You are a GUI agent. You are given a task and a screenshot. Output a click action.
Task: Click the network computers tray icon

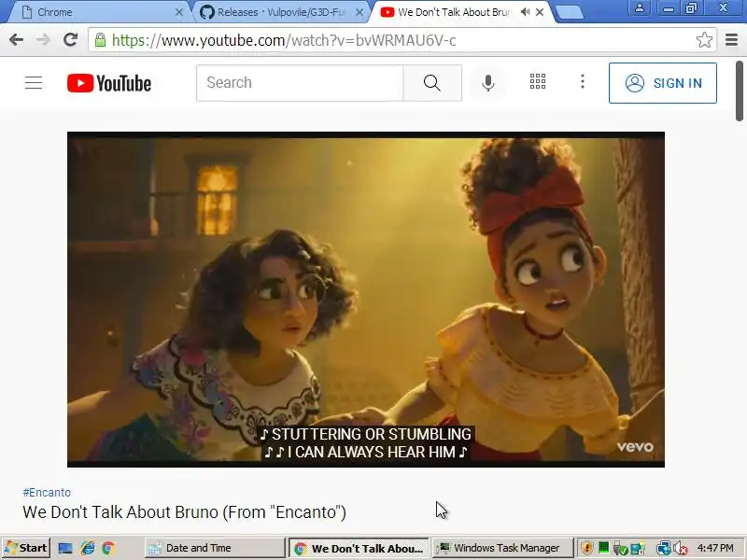click(x=664, y=549)
